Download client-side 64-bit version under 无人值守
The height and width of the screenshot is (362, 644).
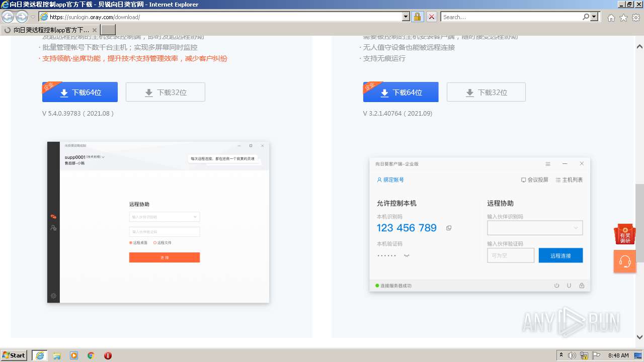(401, 93)
